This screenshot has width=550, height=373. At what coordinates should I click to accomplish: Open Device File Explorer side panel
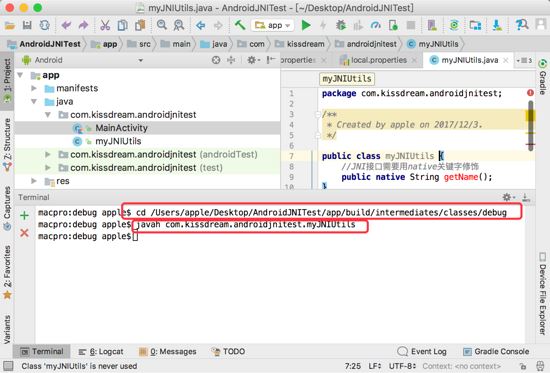click(543, 293)
